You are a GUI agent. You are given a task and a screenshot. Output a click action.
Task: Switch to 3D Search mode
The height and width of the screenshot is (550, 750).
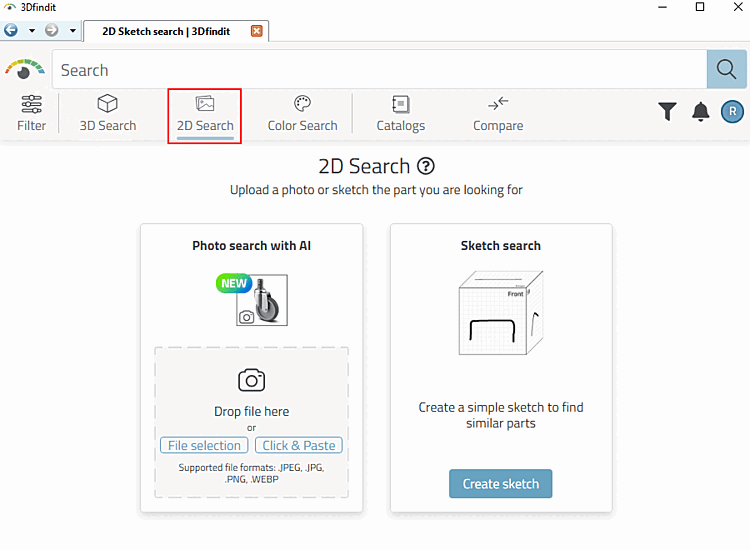(107, 113)
